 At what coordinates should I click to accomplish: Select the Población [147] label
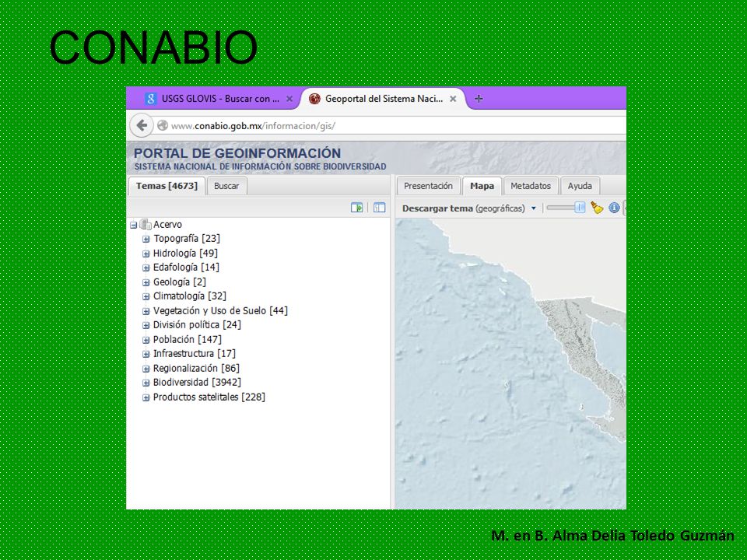tap(188, 340)
